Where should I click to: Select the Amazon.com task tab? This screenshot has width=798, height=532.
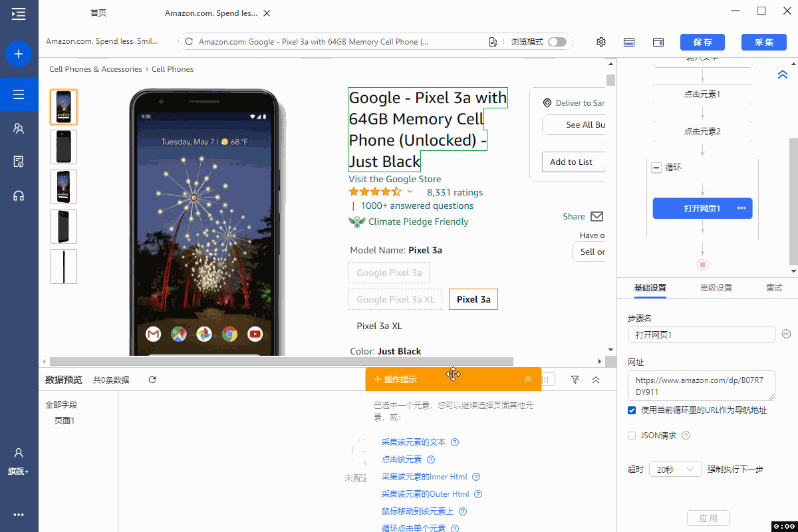(x=210, y=13)
